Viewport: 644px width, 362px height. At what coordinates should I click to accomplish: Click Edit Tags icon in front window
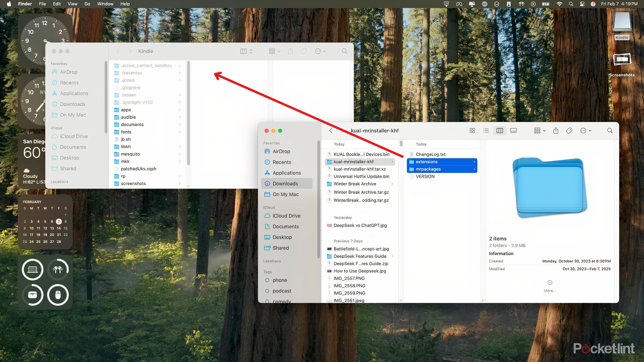569,130
